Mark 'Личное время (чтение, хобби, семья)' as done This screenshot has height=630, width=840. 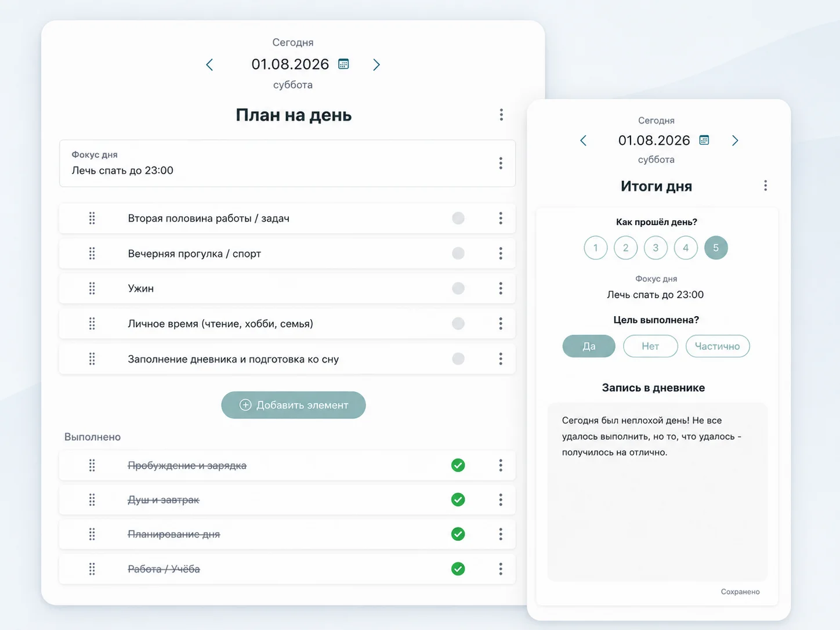pos(458,324)
